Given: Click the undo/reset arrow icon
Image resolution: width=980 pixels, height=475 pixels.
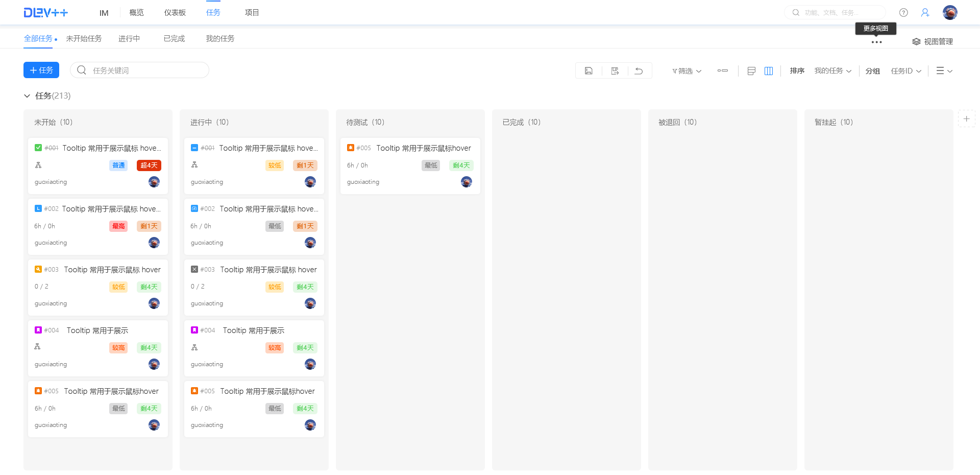Looking at the screenshot, I should (x=639, y=71).
